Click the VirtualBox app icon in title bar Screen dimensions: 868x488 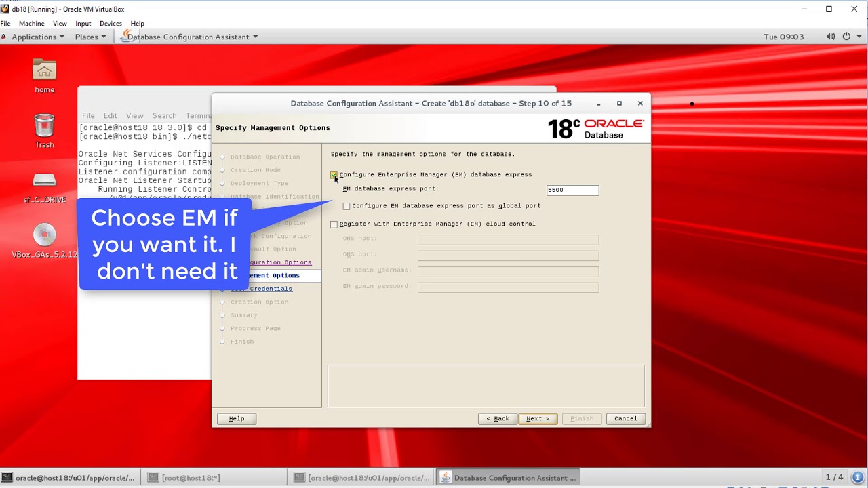[5, 9]
